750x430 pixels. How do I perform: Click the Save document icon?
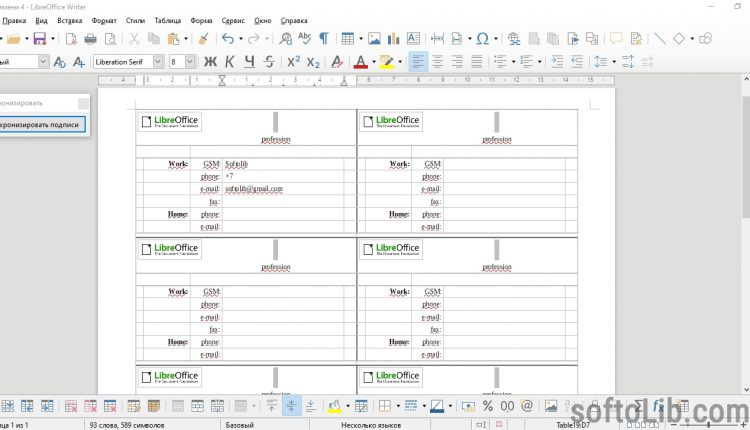coord(39,38)
